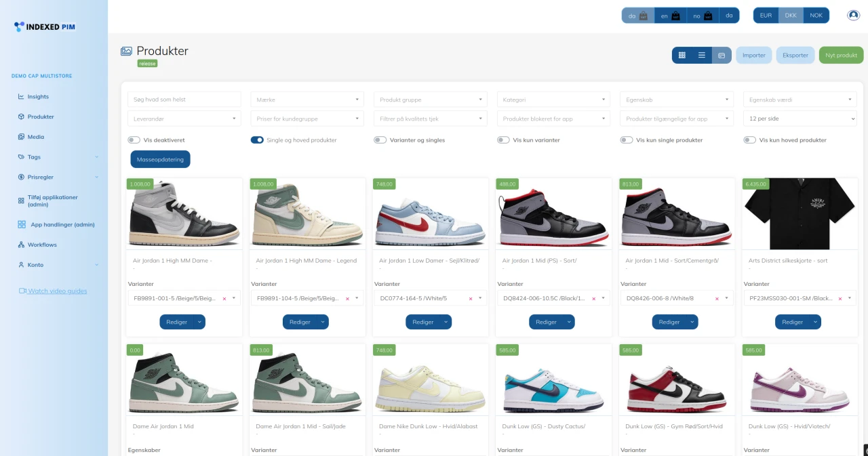This screenshot has width=868, height=456.
Task: Click the App handlinger icon in sidebar
Action: click(x=22, y=224)
